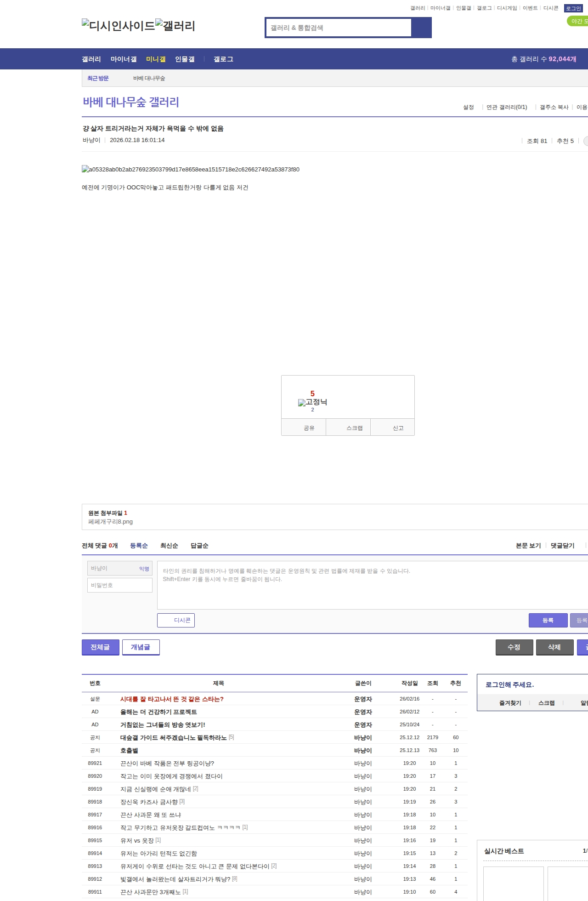The height and width of the screenshot is (901, 588).
Task: Open 이벤트 in the top utility links
Action: click(530, 8)
